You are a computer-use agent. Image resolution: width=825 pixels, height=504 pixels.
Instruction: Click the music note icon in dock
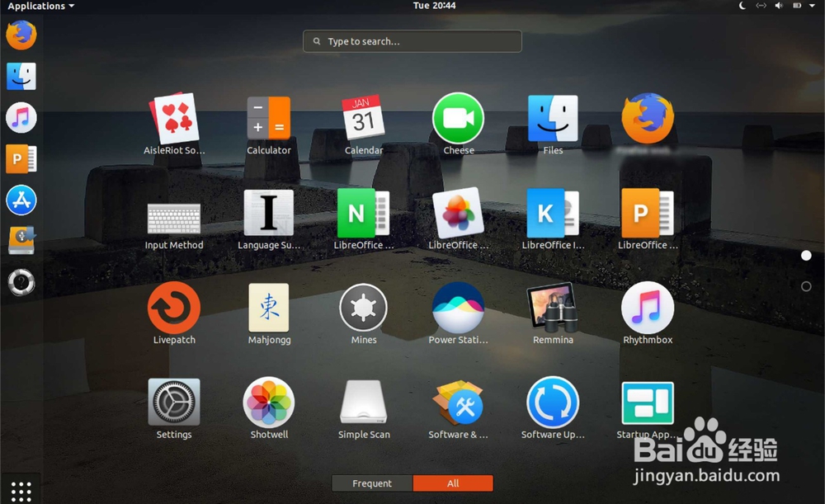21,117
